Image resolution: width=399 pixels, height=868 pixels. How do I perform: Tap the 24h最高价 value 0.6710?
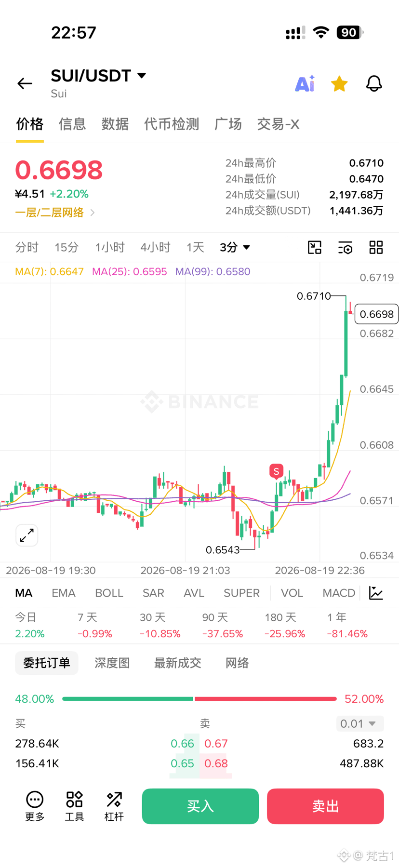366,163
